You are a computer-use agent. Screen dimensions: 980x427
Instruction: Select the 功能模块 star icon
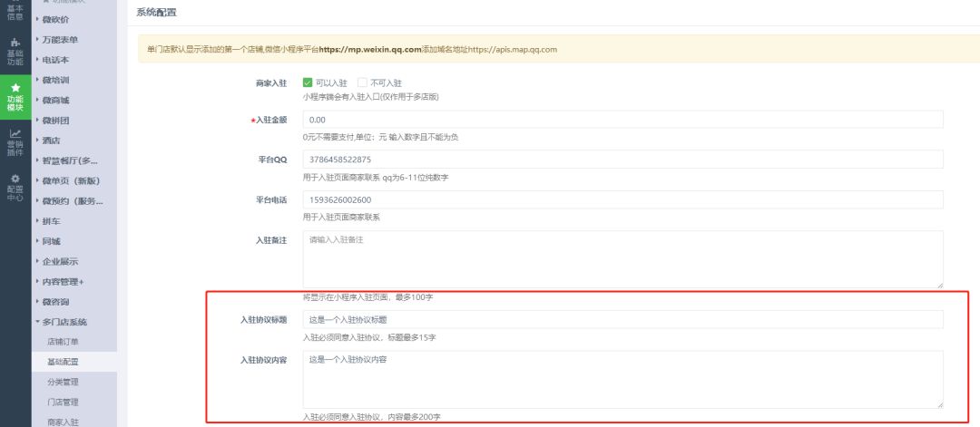[15, 88]
